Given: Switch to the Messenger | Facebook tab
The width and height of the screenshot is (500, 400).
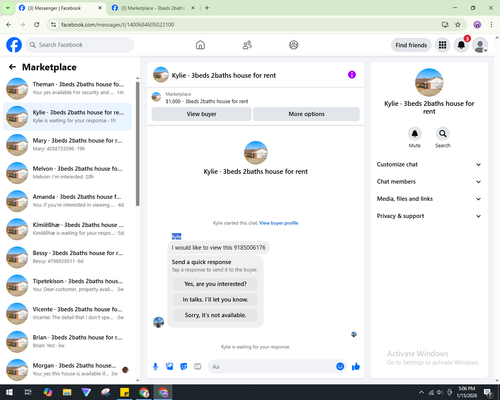Looking at the screenshot, I should click(x=60, y=8).
